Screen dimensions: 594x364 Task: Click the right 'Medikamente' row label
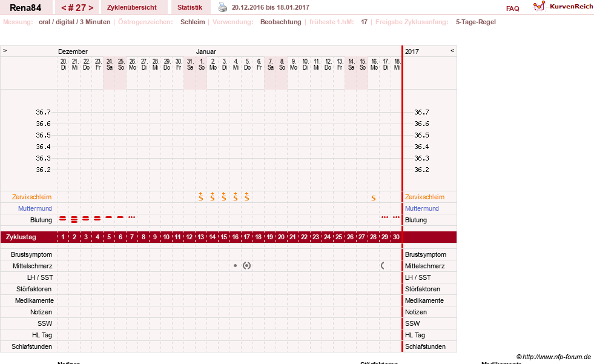pyautogui.click(x=424, y=301)
